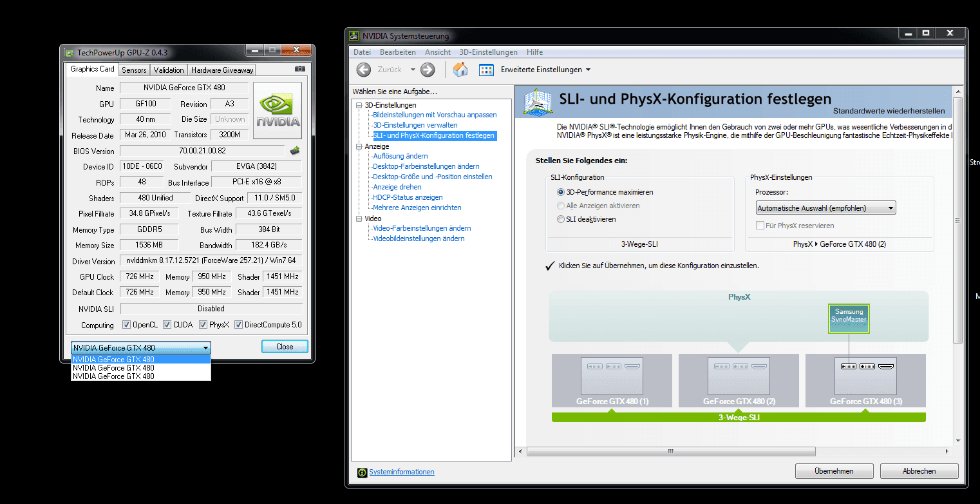
Task: Click the Zurück back arrow icon
Action: (x=364, y=70)
